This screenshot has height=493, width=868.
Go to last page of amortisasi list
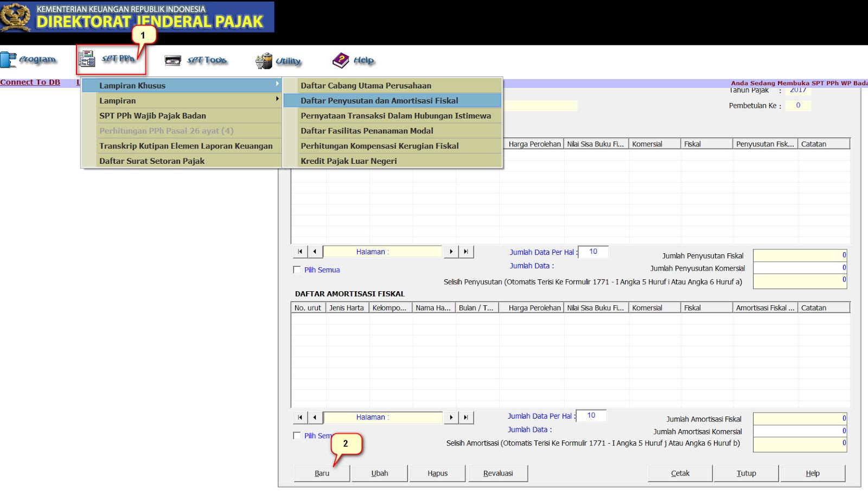466,417
